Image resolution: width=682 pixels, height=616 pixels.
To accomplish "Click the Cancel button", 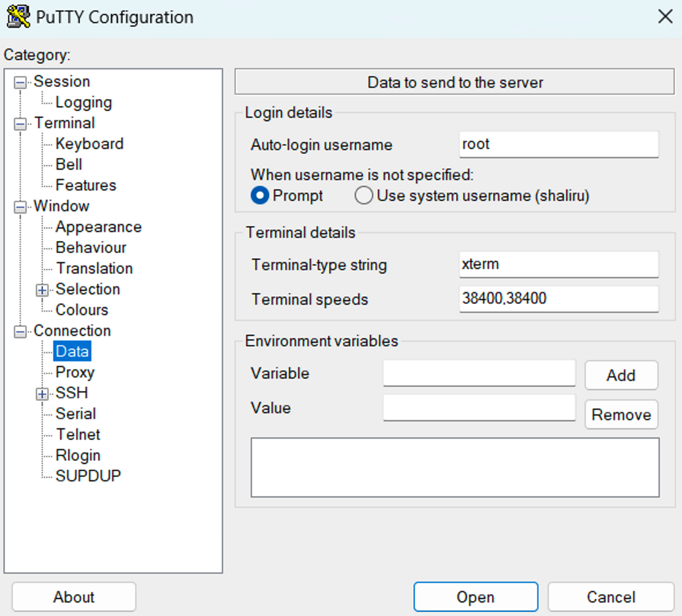I will pyautogui.click(x=611, y=597).
